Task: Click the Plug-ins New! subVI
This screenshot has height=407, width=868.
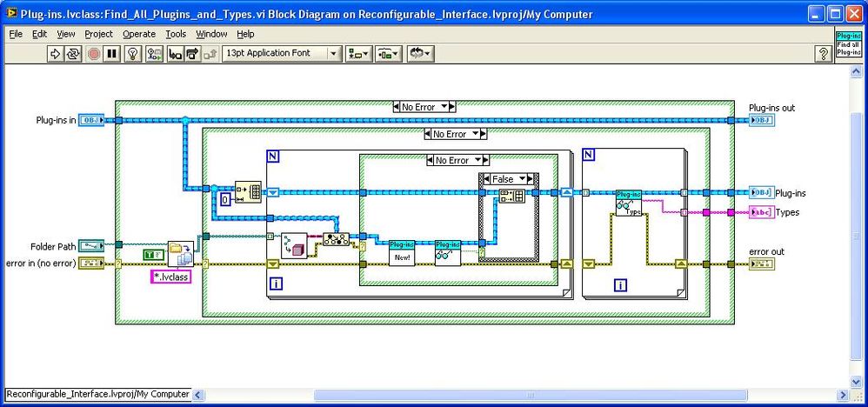Action: [x=402, y=253]
